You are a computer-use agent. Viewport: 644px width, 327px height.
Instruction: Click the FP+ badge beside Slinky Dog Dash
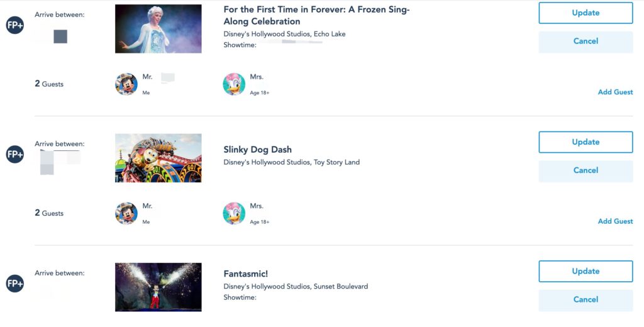[x=15, y=154]
